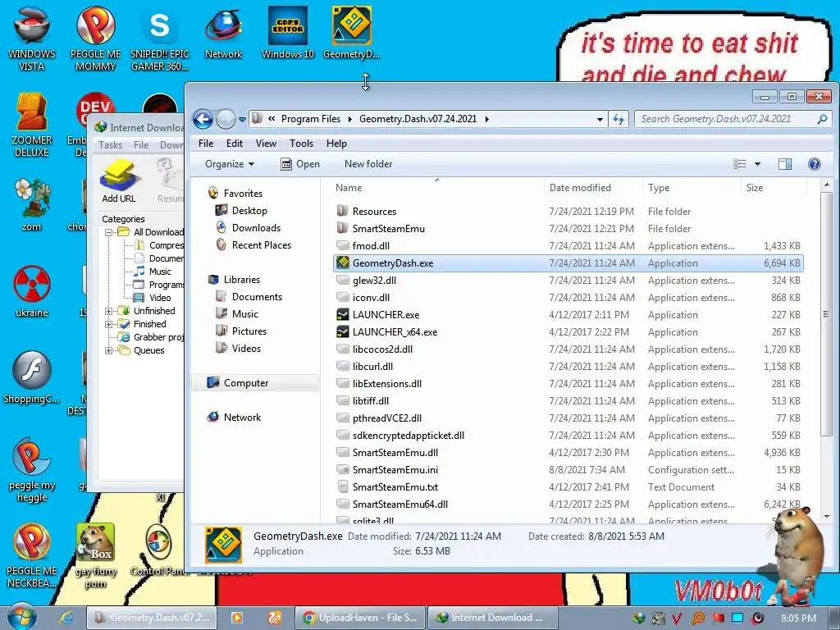Open the PEGGLE ME MOMMY desktop icon
840x630 pixels.
pos(95,38)
